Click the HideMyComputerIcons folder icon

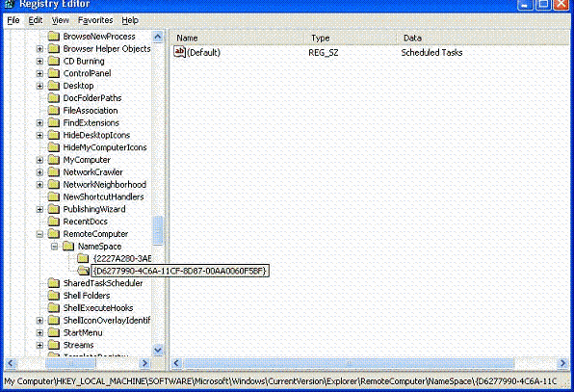[x=54, y=147]
